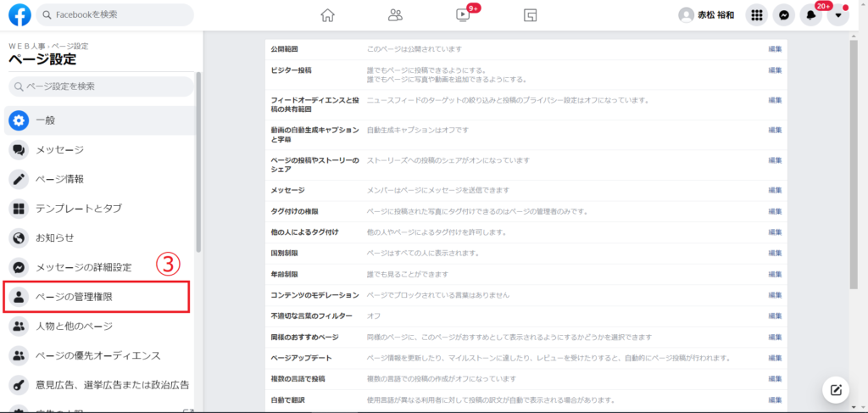Click the ページ設定を検索 search box

pos(100,86)
